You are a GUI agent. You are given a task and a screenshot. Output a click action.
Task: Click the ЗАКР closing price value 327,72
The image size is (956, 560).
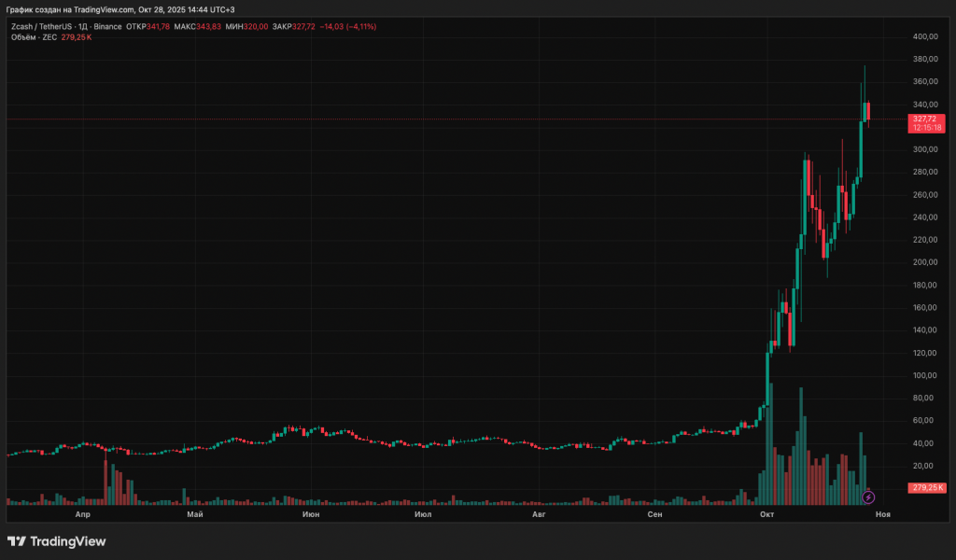[304, 26]
